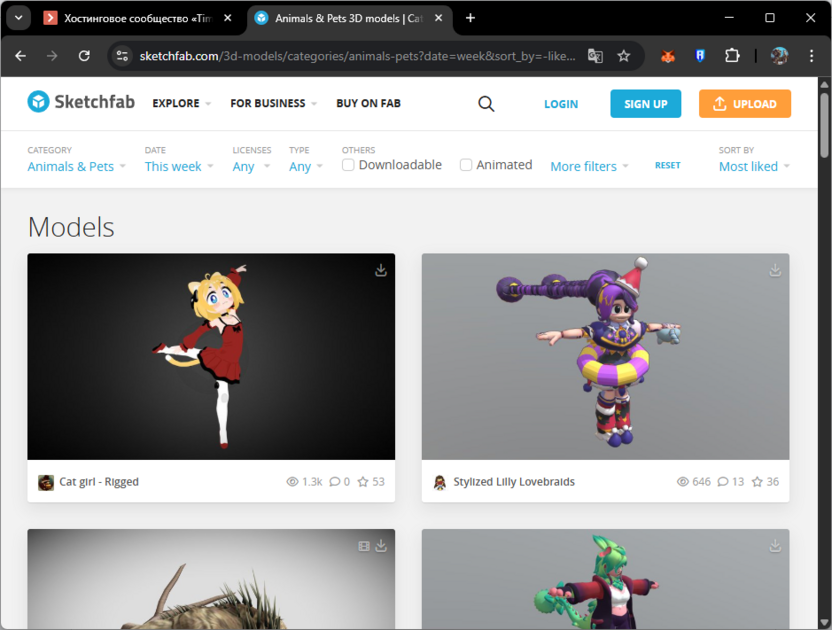This screenshot has width=832, height=630.
Task: Click the page vertical scrollbar
Action: (x=824, y=125)
